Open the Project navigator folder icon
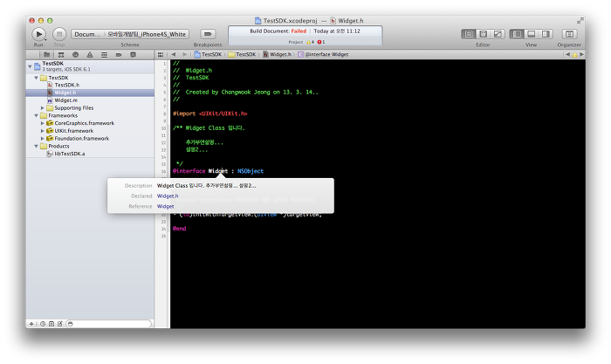Viewport: 611px width, 364px height. click(47, 55)
